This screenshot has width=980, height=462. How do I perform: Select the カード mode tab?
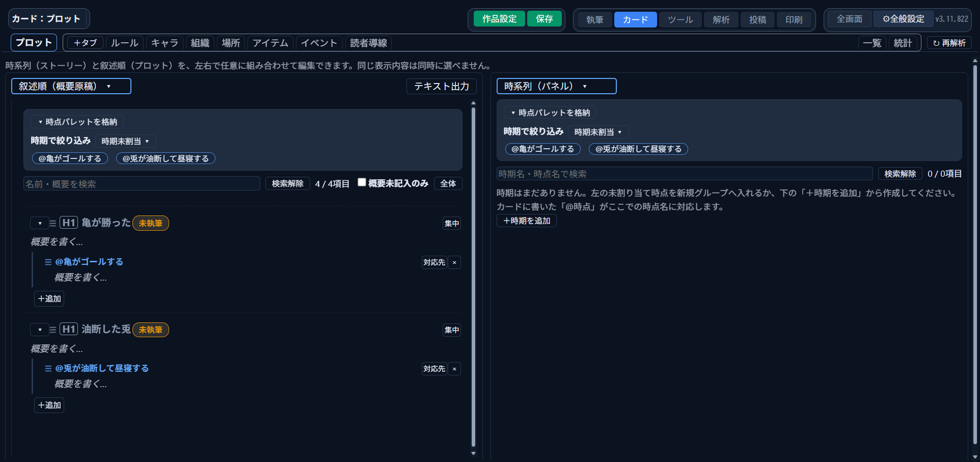pos(635,19)
